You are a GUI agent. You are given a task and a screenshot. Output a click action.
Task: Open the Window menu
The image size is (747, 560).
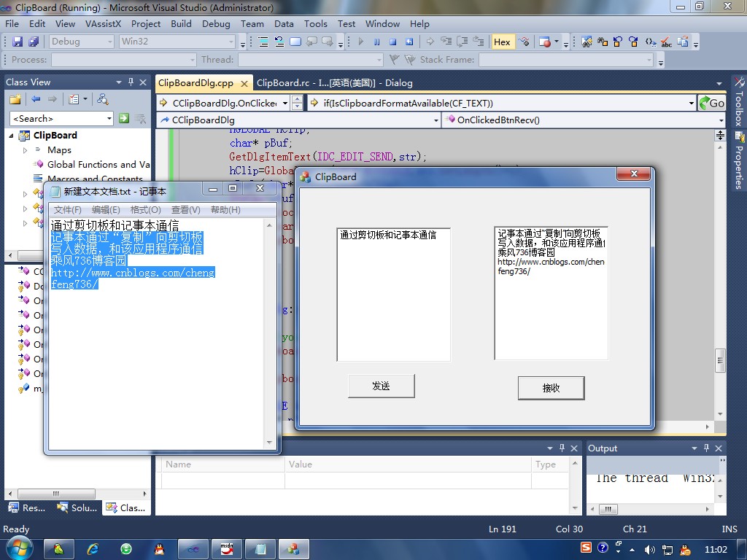pos(382,24)
